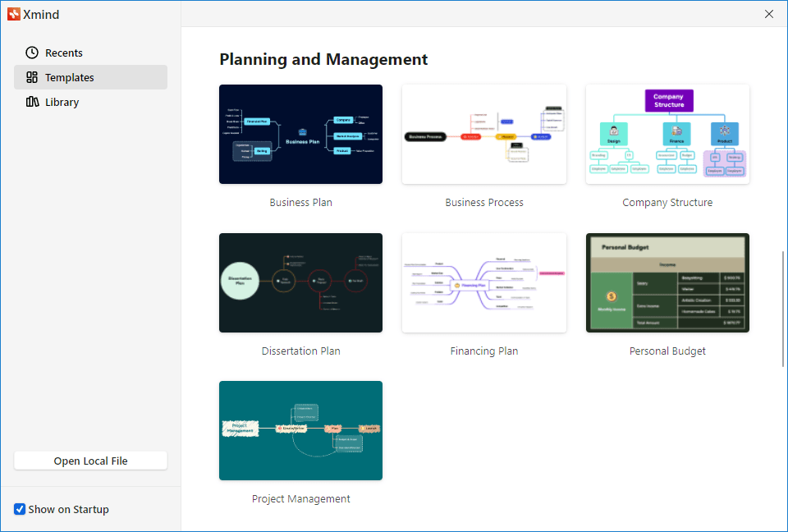The width and height of the screenshot is (788, 532).
Task: Open the Company Structure template thumbnail
Action: pos(667,135)
